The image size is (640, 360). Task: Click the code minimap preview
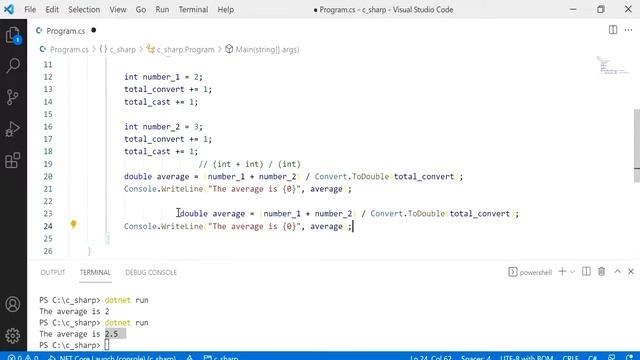click(x=612, y=66)
